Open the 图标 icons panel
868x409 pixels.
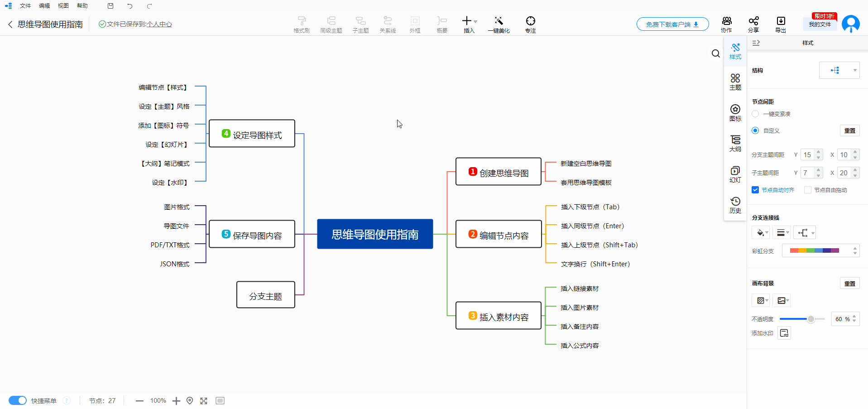click(x=735, y=112)
